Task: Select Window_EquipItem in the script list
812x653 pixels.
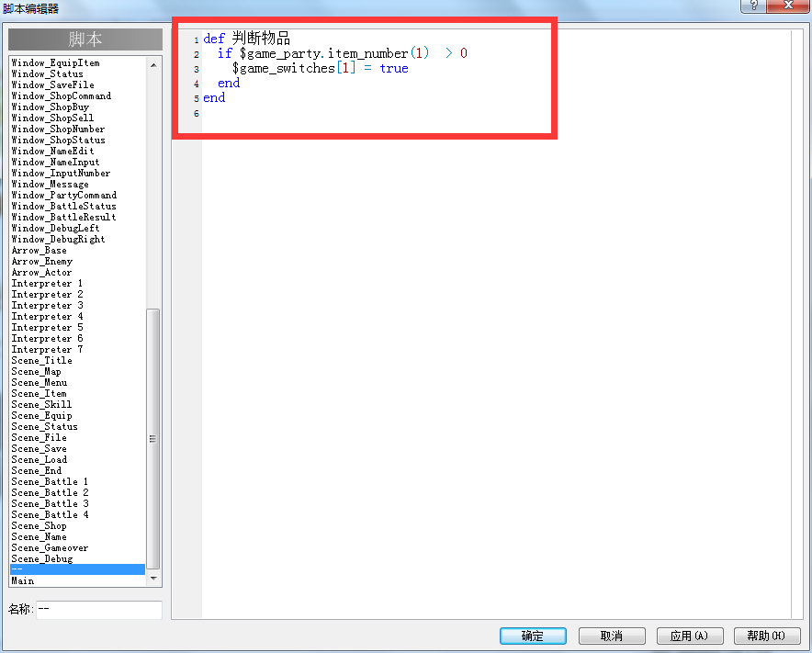Action: [x=55, y=63]
